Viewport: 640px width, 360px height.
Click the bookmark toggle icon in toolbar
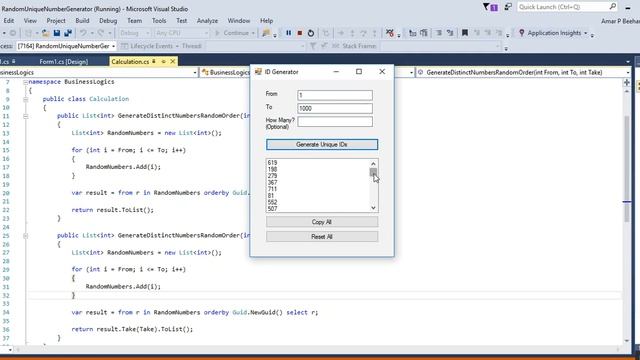point(465,33)
